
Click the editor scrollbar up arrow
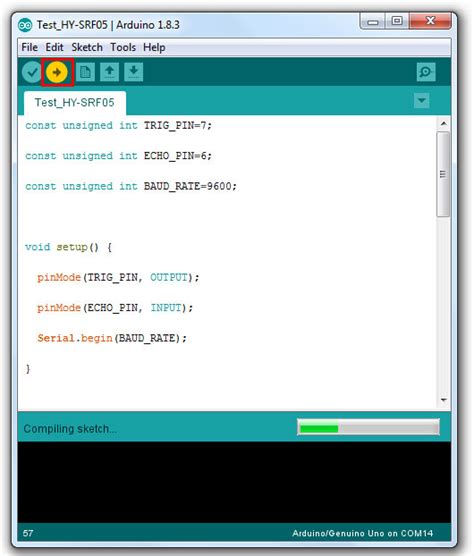(444, 124)
